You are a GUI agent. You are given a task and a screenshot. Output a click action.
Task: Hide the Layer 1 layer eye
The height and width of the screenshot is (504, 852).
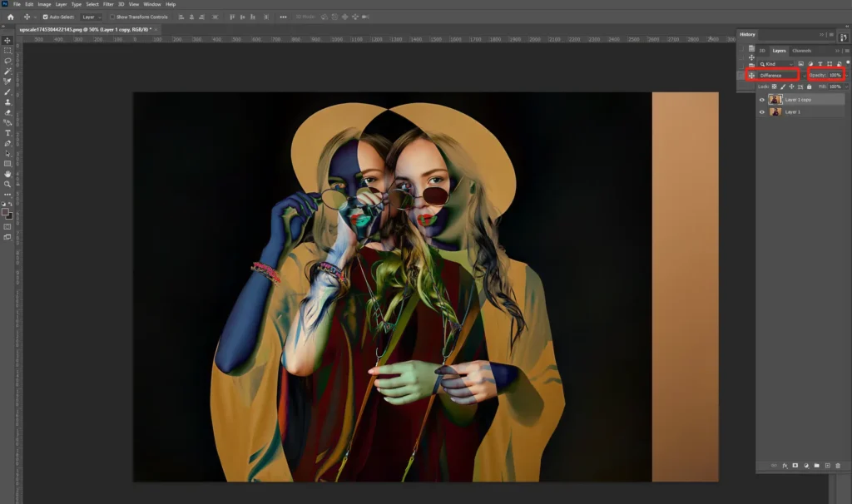click(x=762, y=112)
